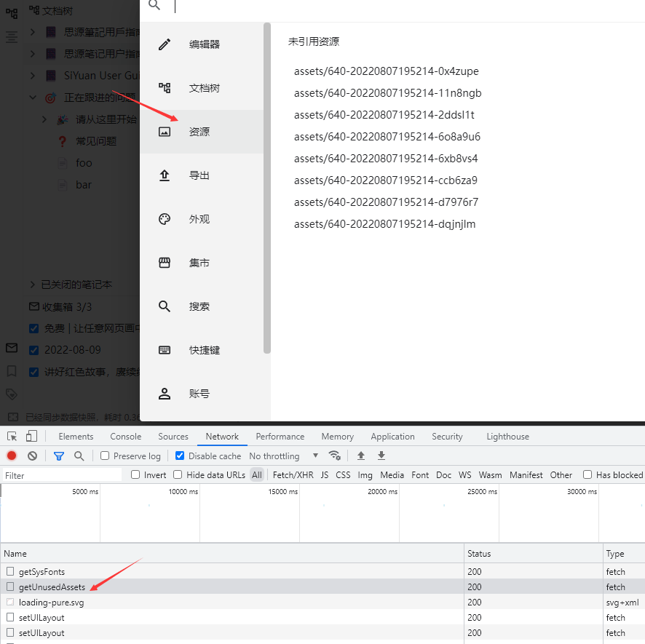Image resolution: width=645 pixels, height=644 pixels.
Task: Select asset 640-20220807195214-ccb6za9
Action: (385, 180)
